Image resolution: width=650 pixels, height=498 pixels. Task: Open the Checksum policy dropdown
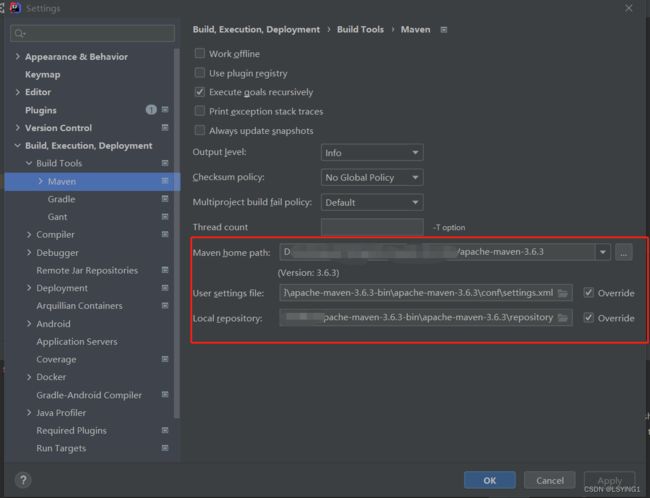coord(372,177)
